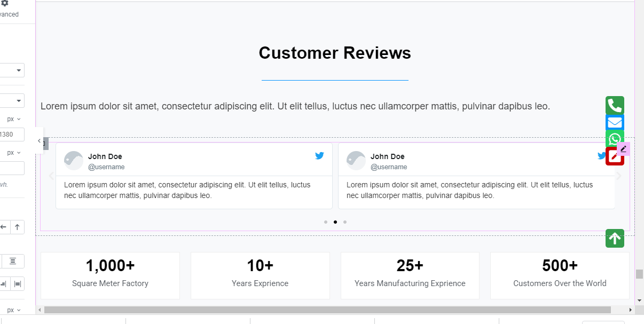Go to the next carousel slide arrow
The width and height of the screenshot is (644, 324).
(619, 176)
